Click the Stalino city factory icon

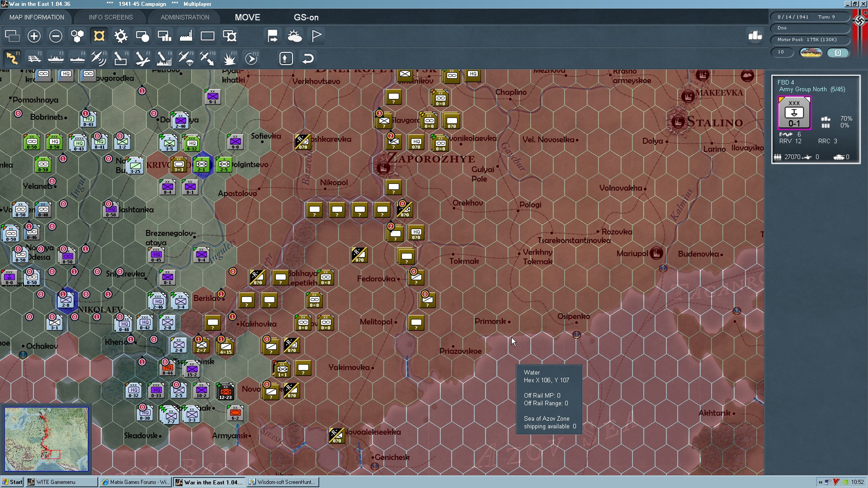(x=678, y=122)
